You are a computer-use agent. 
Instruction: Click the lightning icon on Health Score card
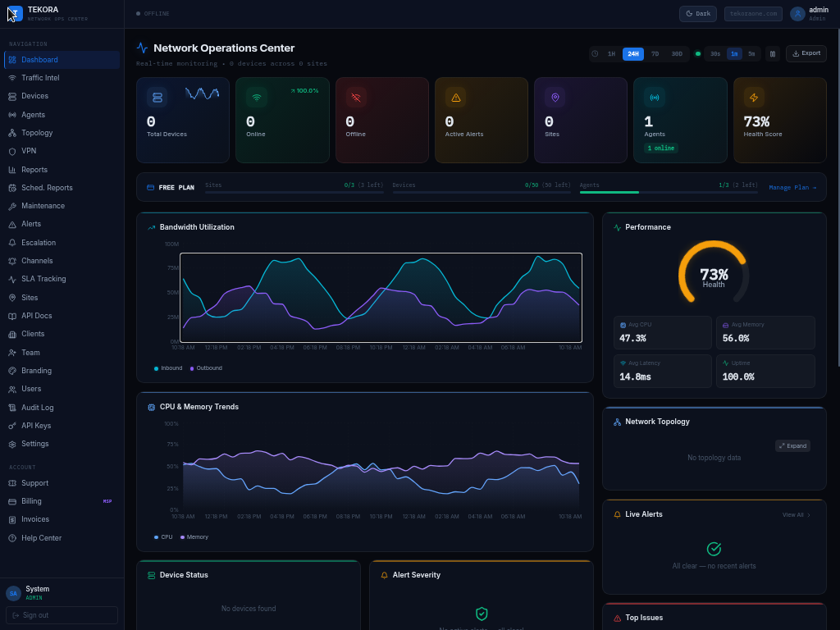pos(754,98)
